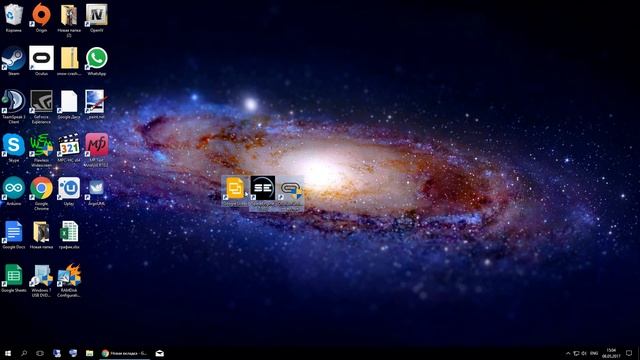Open the Action Center notifications icon
This screenshot has width=640, height=360.
[629, 353]
